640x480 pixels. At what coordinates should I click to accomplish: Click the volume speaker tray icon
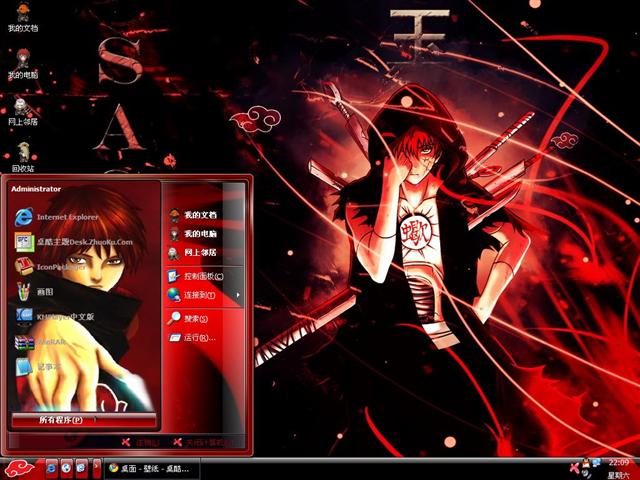pos(587,474)
